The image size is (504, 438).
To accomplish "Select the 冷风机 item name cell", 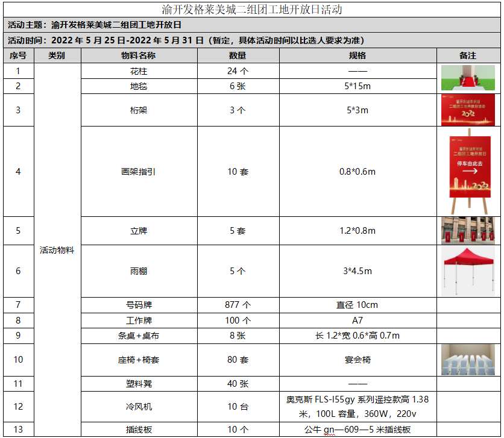I will (x=139, y=407).
